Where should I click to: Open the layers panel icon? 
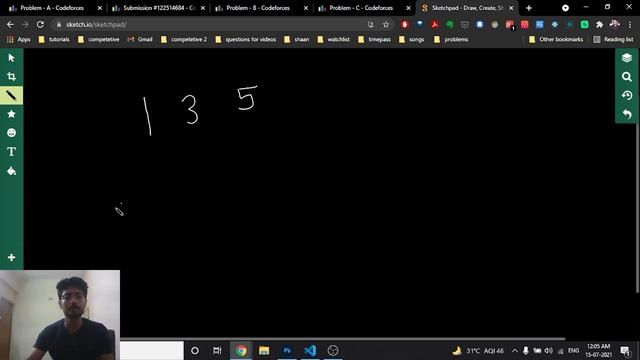pos(627,58)
